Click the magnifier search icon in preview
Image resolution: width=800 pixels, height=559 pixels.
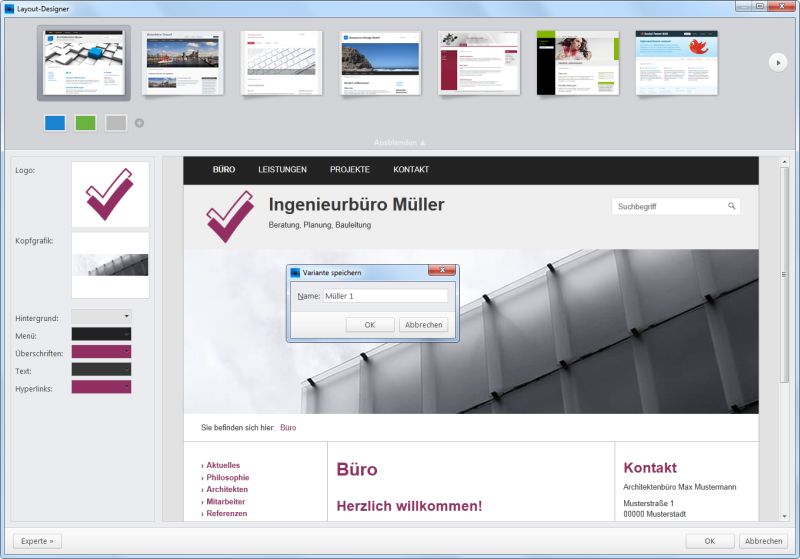[x=732, y=206]
